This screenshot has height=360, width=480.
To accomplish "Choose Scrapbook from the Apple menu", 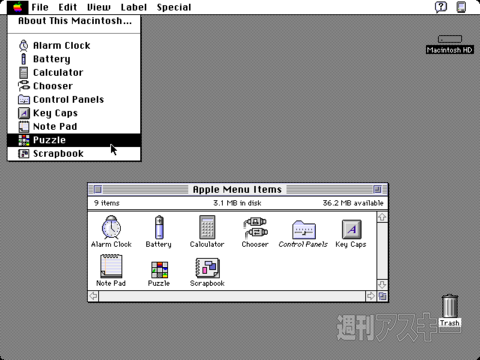I will pos(74,153).
